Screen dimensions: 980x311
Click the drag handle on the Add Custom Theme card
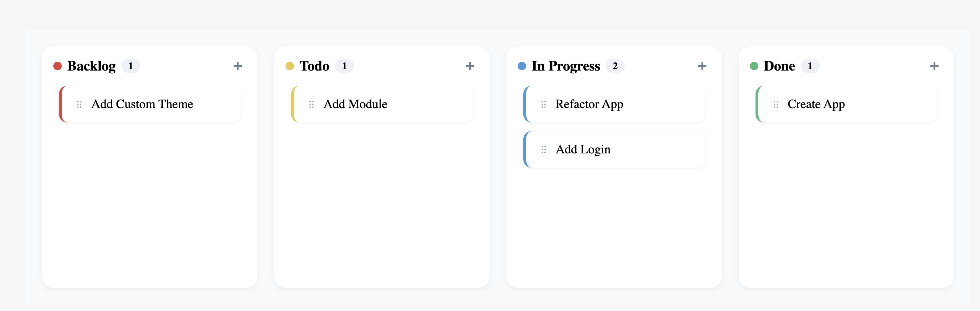click(x=79, y=104)
